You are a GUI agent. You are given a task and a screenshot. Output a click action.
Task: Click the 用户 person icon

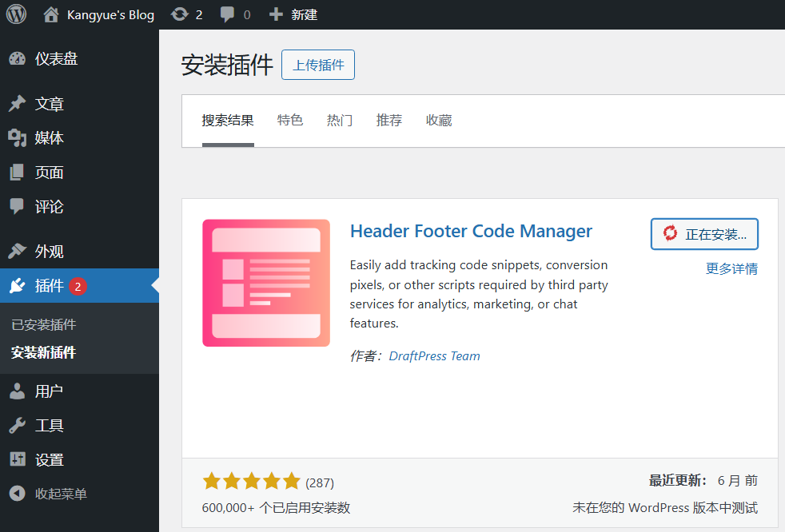coord(17,391)
